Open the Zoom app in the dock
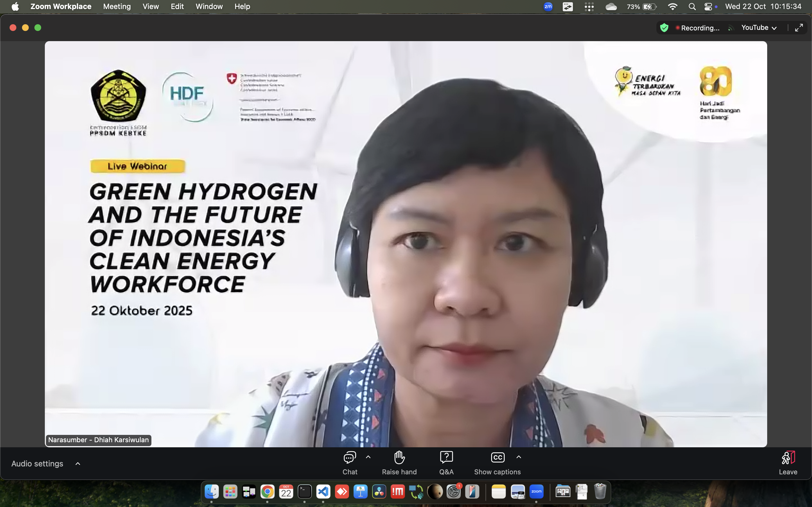The height and width of the screenshot is (507, 812). [x=536, y=492]
